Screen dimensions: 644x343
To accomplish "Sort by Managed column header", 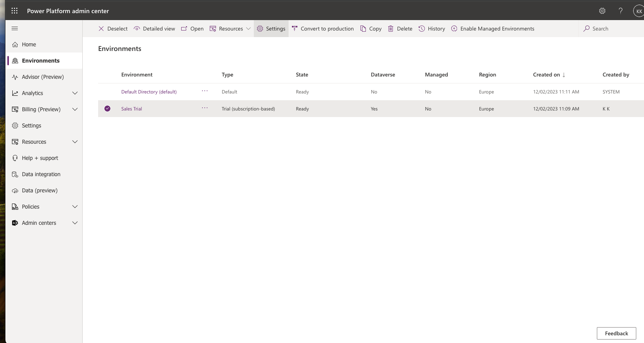I will (x=437, y=75).
